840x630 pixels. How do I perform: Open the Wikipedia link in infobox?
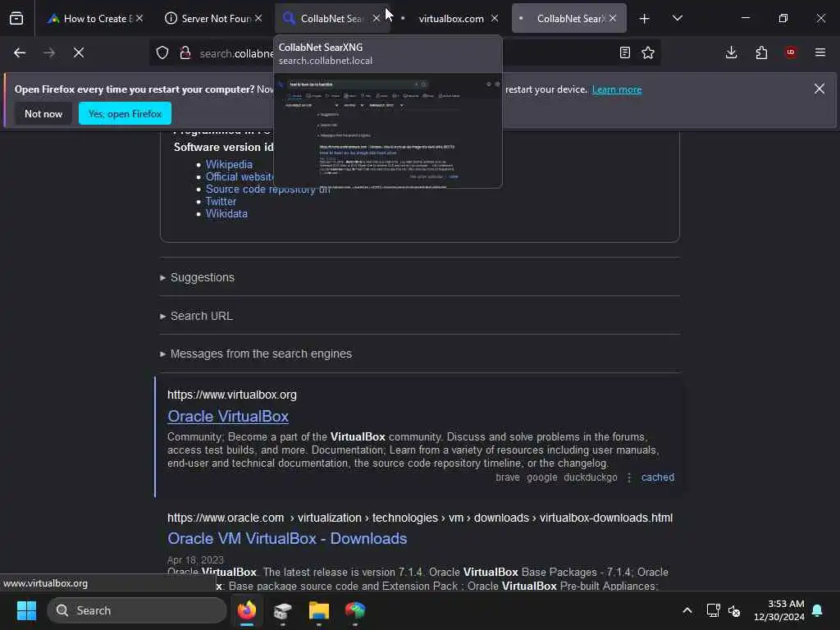click(x=230, y=164)
